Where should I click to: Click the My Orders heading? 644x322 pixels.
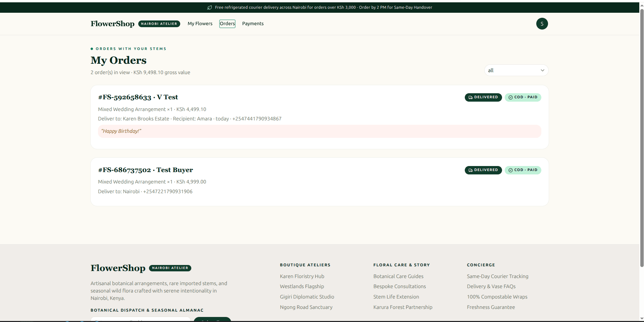tap(118, 60)
